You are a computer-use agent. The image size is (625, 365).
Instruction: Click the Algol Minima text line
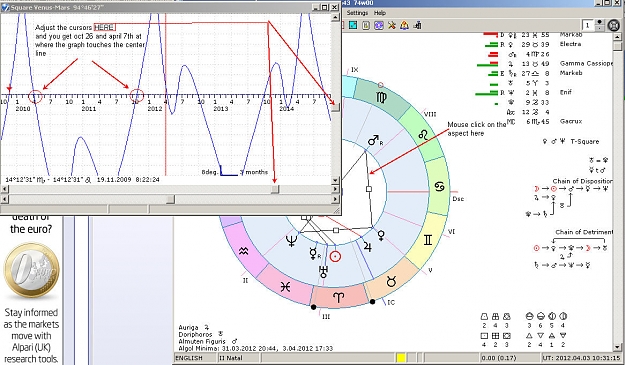(255, 348)
